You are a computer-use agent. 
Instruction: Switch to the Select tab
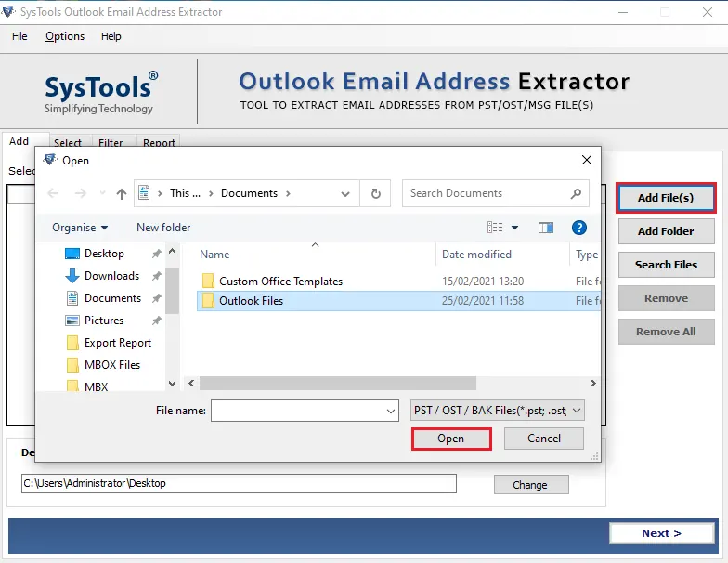(x=67, y=142)
